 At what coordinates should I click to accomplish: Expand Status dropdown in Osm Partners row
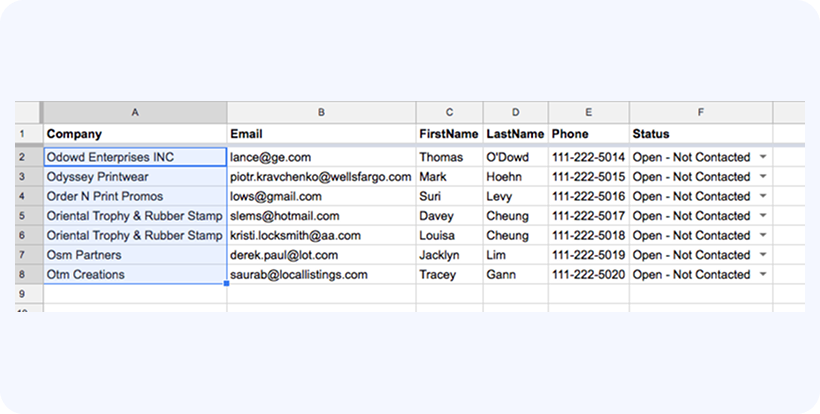[x=763, y=255]
